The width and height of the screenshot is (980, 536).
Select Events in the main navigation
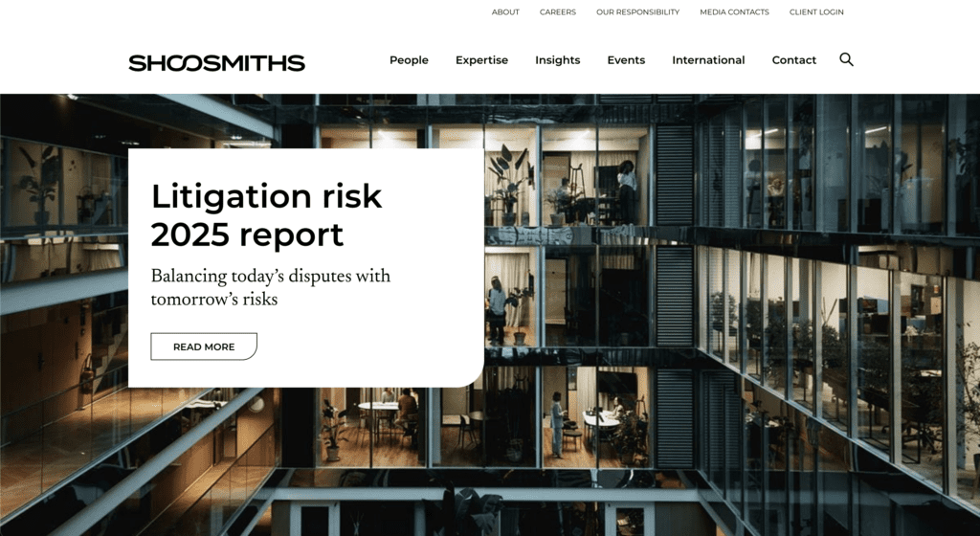click(626, 60)
